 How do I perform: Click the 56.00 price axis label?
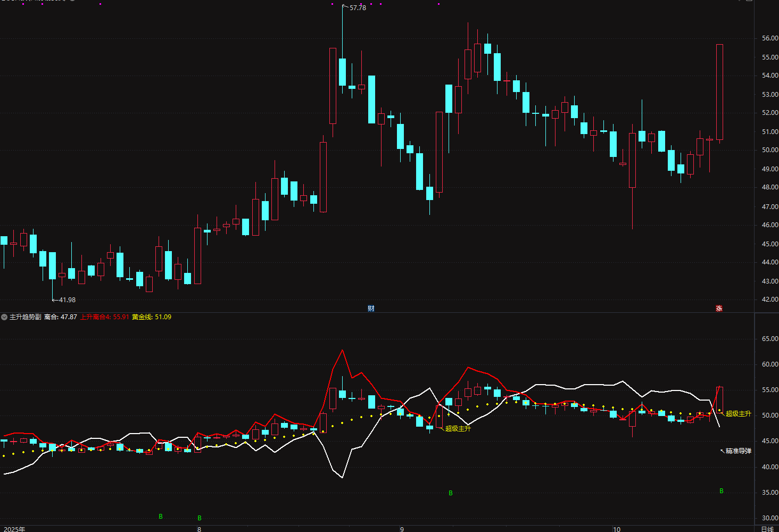[770, 38]
